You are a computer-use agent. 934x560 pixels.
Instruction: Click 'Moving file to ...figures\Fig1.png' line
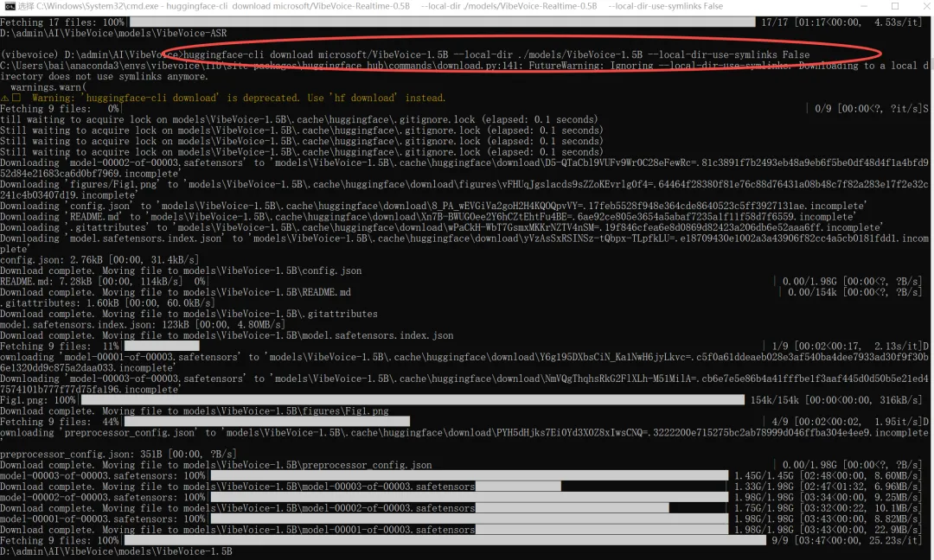[x=195, y=411]
